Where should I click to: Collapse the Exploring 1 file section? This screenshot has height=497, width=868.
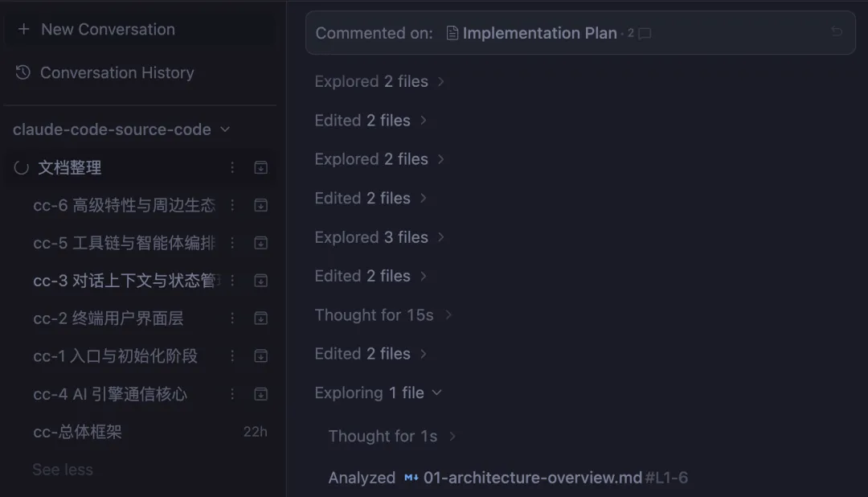(x=437, y=392)
